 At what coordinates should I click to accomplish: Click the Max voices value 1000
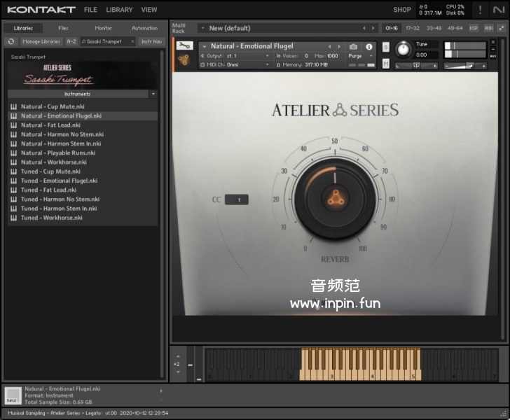(x=332, y=56)
